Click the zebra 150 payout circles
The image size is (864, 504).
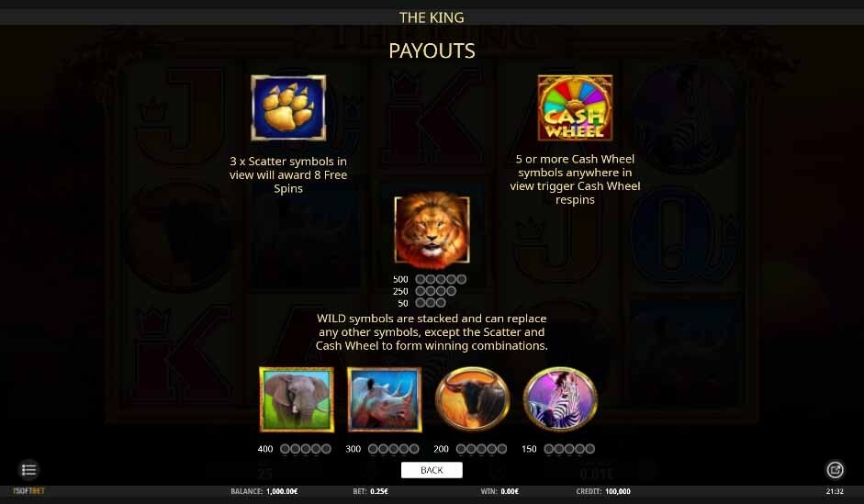point(569,449)
